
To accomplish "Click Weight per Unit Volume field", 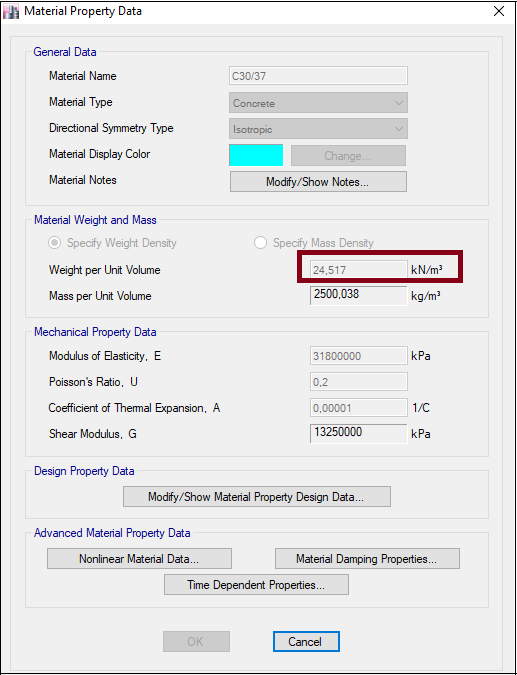I will coord(359,270).
